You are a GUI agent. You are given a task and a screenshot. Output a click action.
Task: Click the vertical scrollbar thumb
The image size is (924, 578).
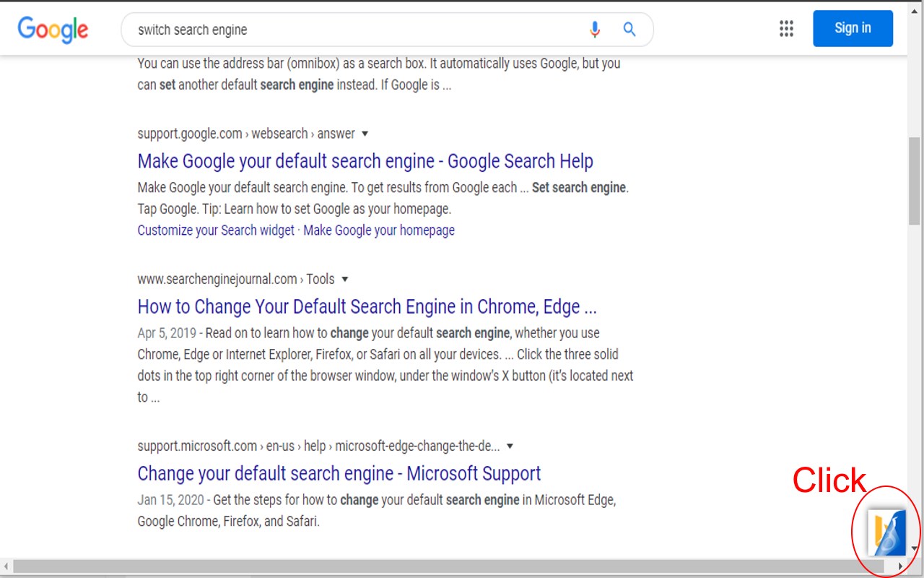click(915, 181)
